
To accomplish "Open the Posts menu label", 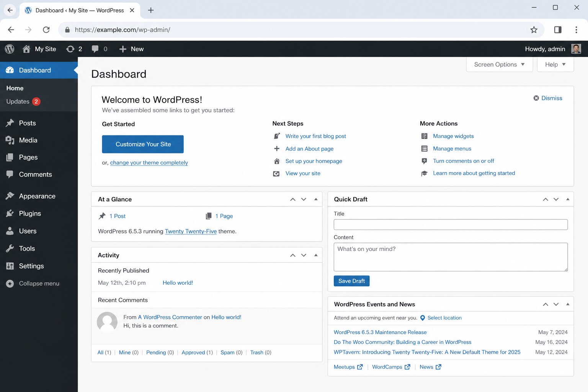I will (x=28, y=123).
